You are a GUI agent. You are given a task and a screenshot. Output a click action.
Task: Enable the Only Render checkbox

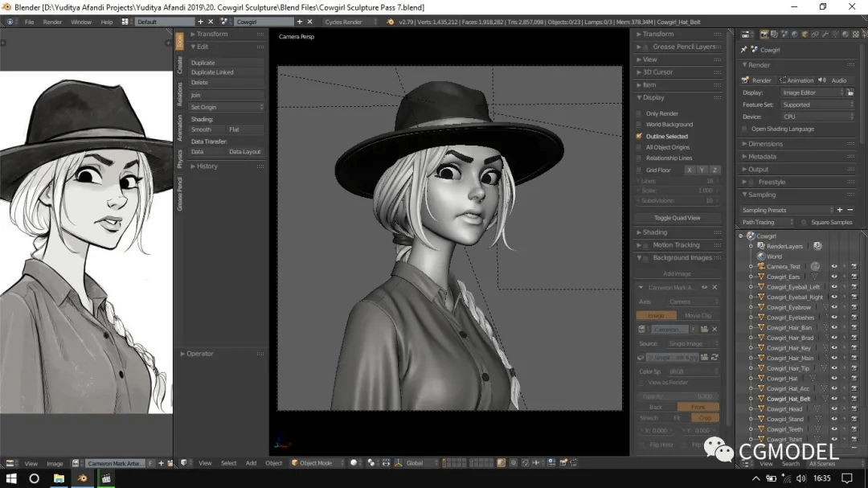click(640, 113)
